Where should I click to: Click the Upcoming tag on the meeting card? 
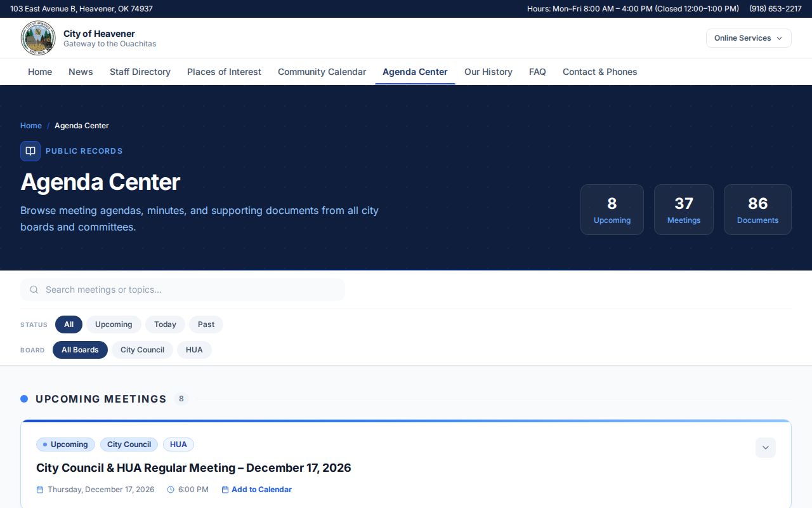tap(65, 444)
